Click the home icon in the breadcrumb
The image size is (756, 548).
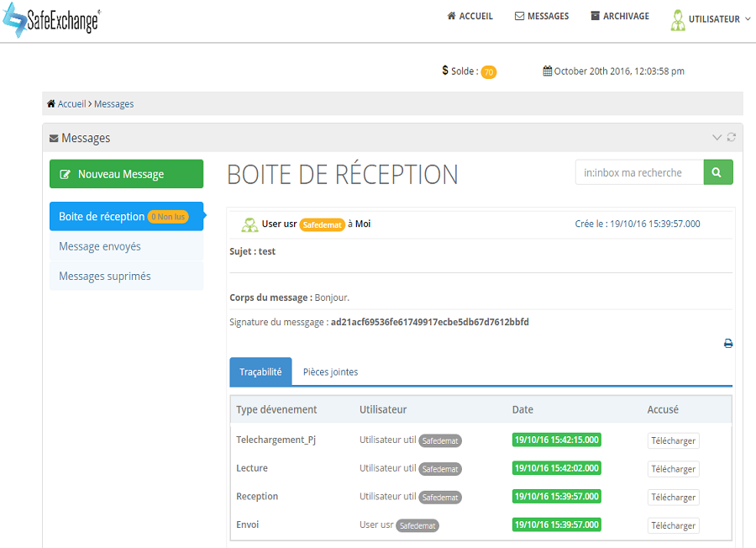[x=51, y=104]
